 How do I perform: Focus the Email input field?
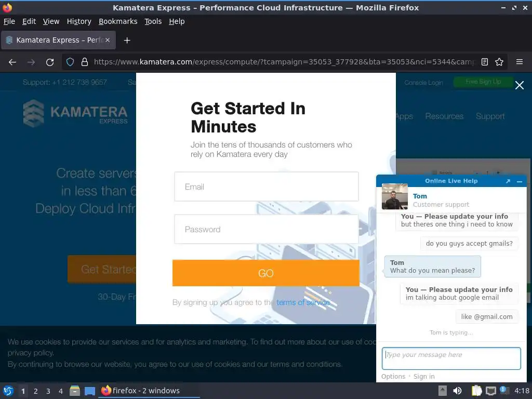(267, 187)
